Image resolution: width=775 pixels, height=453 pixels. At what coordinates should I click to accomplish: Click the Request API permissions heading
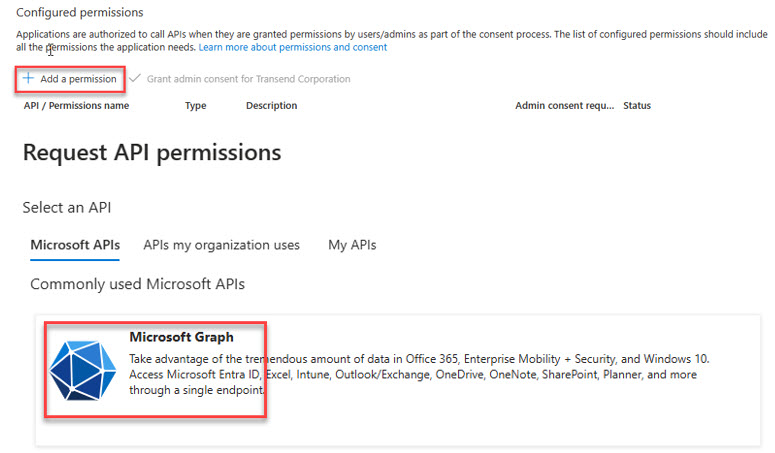(152, 153)
